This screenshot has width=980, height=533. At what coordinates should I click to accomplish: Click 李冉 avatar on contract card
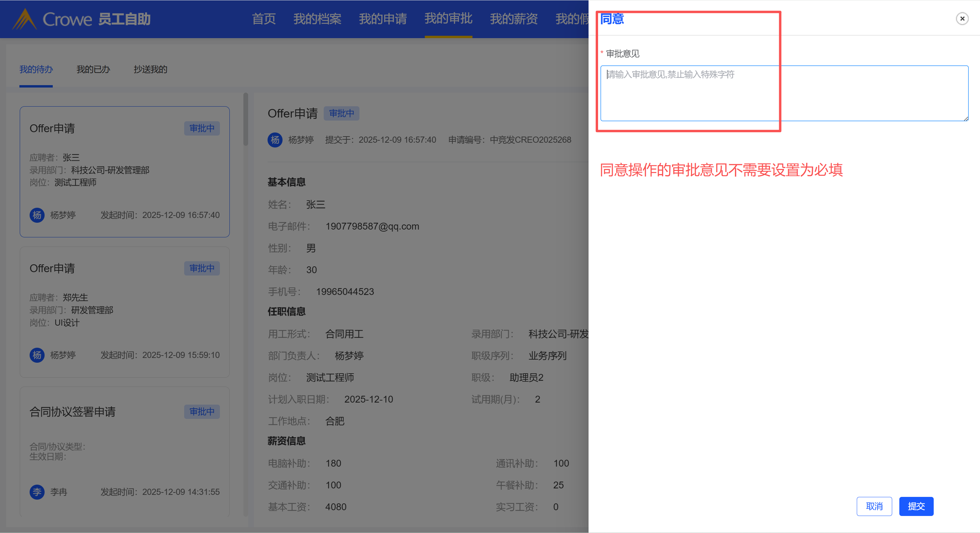point(37,492)
